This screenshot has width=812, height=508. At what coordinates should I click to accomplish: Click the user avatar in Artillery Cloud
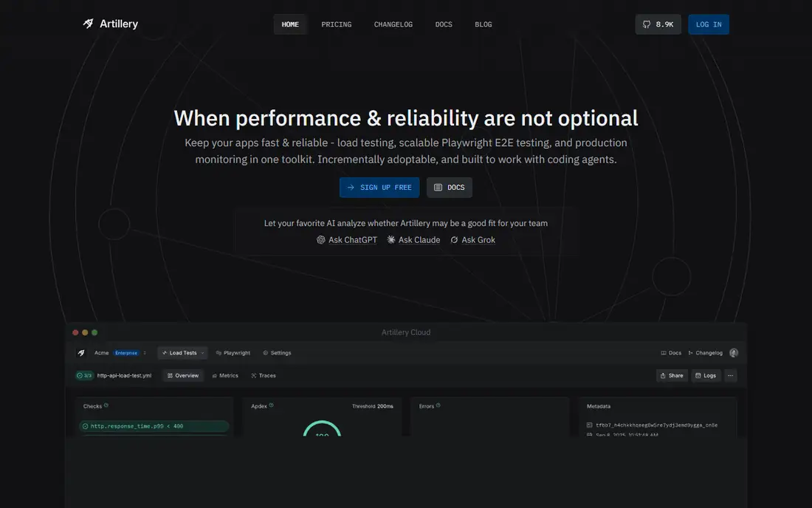pyautogui.click(x=734, y=353)
